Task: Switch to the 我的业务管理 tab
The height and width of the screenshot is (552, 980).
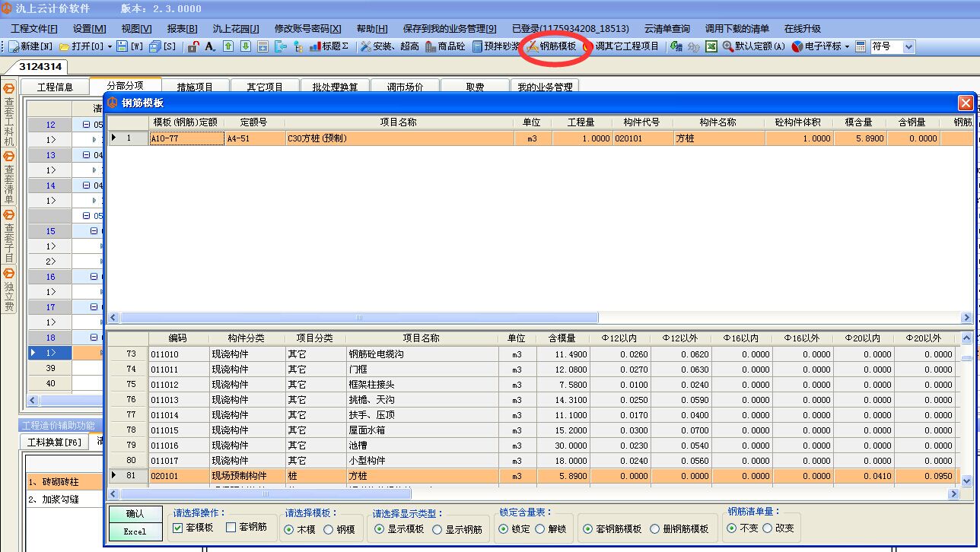Action: 545,87
